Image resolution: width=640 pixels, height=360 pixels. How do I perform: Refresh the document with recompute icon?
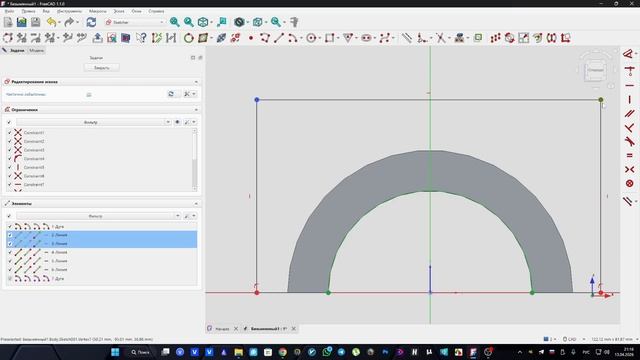pyautogui.click(x=91, y=22)
